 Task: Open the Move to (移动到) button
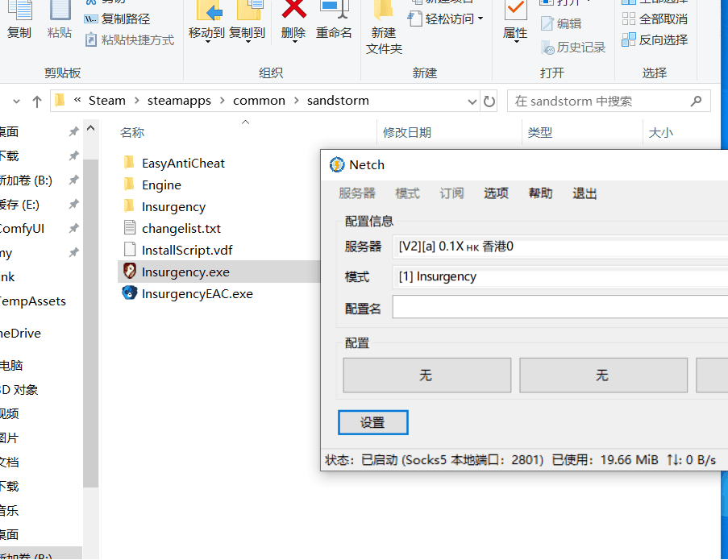click(x=207, y=22)
